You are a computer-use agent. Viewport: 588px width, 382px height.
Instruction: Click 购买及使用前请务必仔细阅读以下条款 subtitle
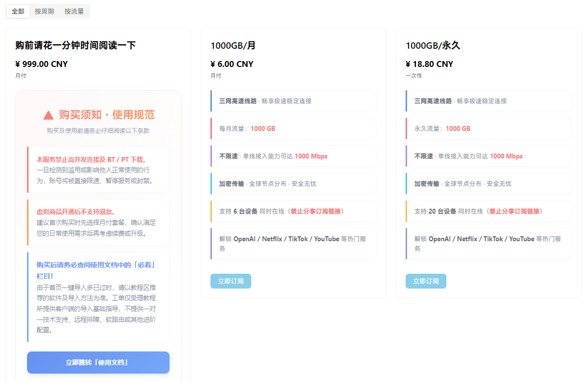98,131
